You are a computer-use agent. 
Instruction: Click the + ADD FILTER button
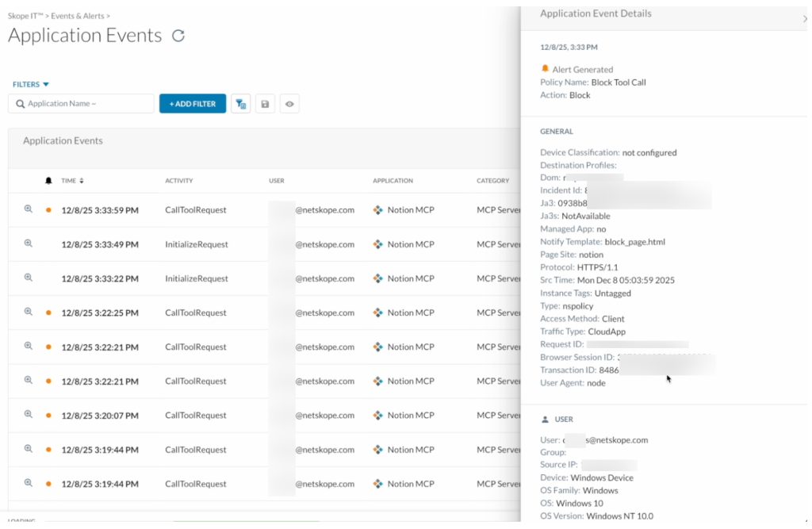coord(193,104)
